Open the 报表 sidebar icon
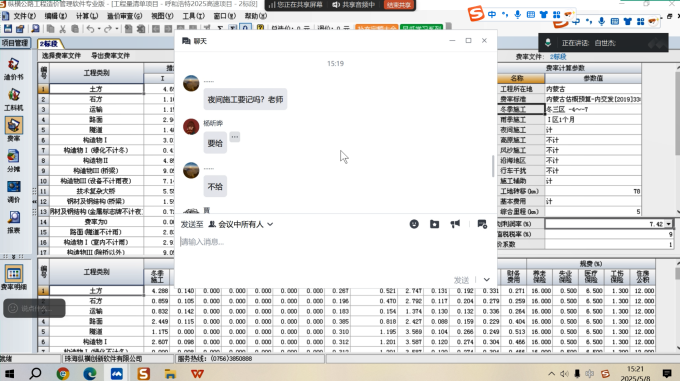Viewport: 680px width, 381px height. pos(13,222)
